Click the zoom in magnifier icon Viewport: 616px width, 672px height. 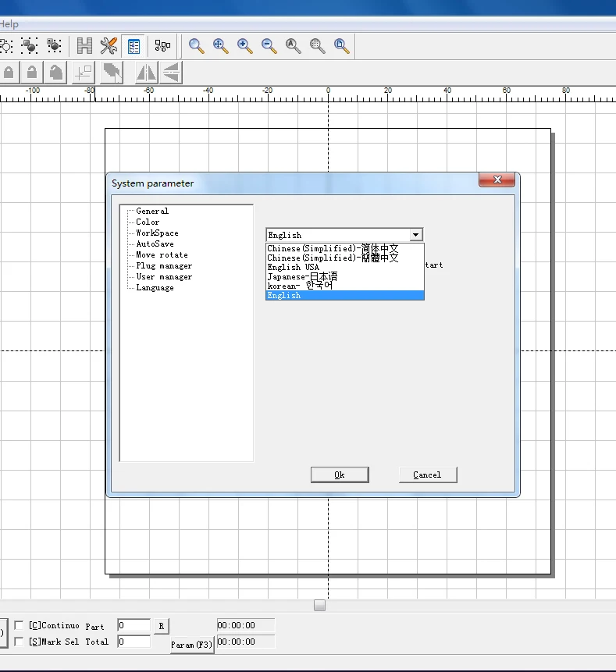[245, 46]
